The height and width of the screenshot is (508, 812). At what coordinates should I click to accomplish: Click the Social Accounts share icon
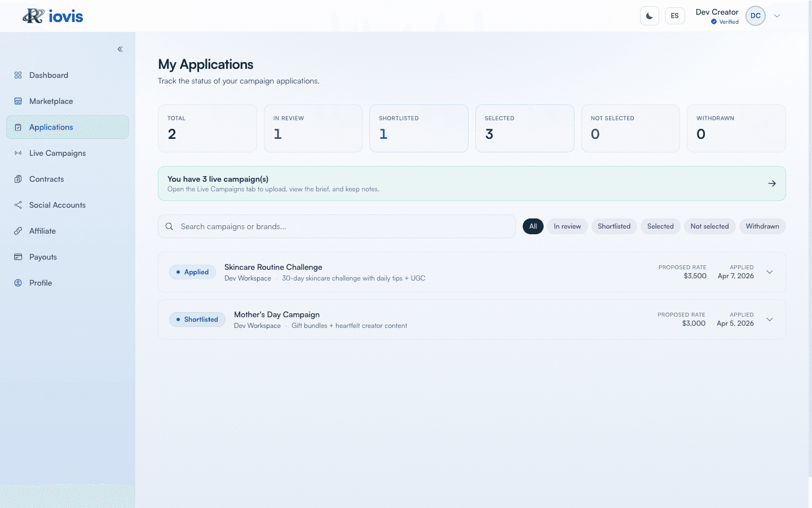[x=18, y=205]
